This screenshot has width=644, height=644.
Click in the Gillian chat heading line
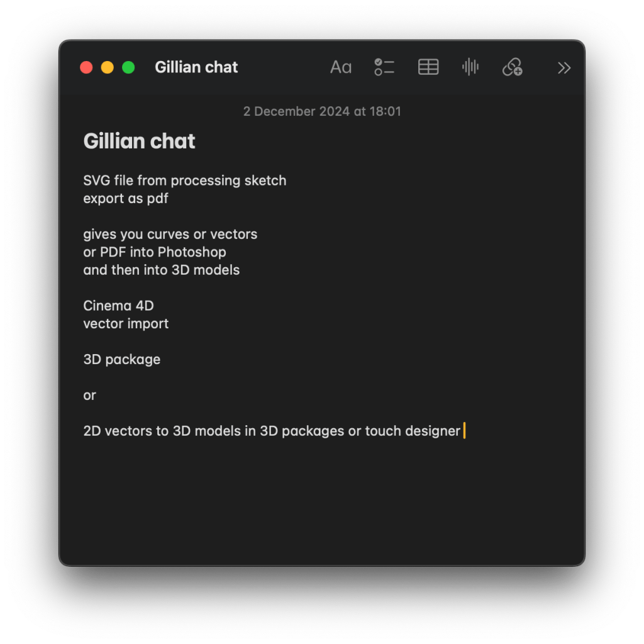(140, 142)
